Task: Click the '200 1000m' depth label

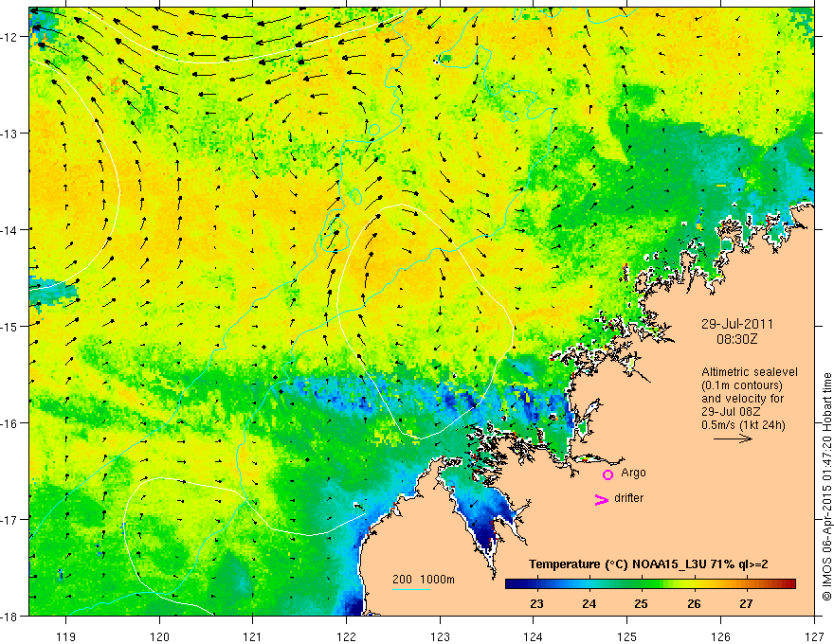Action: pyautogui.click(x=424, y=580)
